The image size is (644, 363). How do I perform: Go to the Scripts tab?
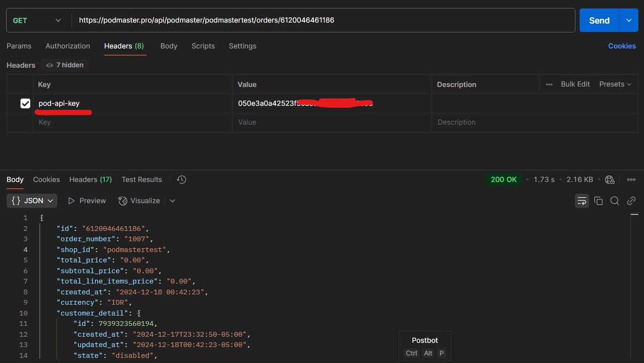point(203,46)
